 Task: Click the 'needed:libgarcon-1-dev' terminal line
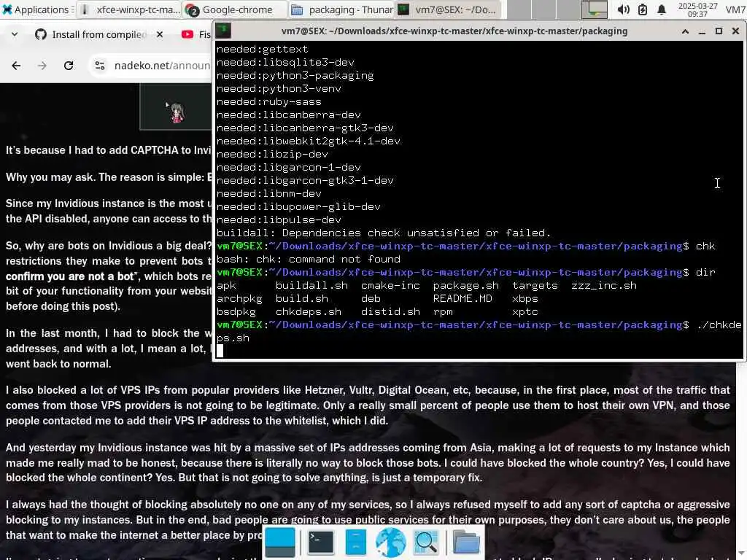coord(289,168)
